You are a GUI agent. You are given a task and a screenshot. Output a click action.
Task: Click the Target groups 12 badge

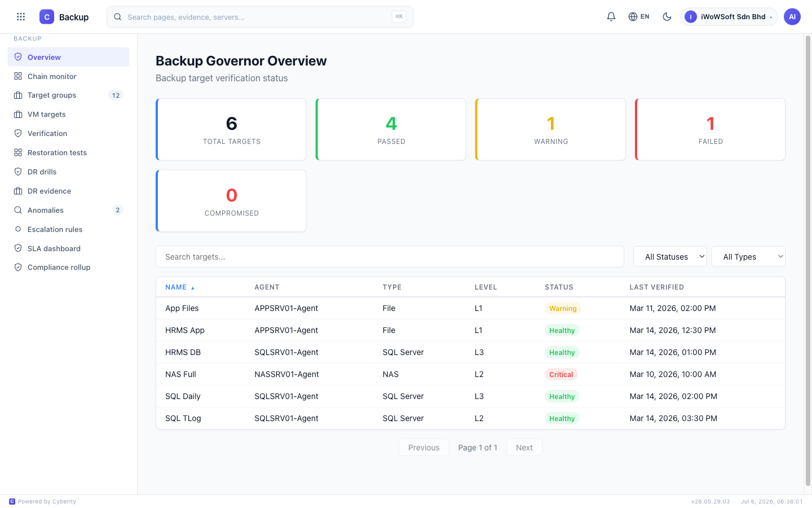[x=116, y=95]
